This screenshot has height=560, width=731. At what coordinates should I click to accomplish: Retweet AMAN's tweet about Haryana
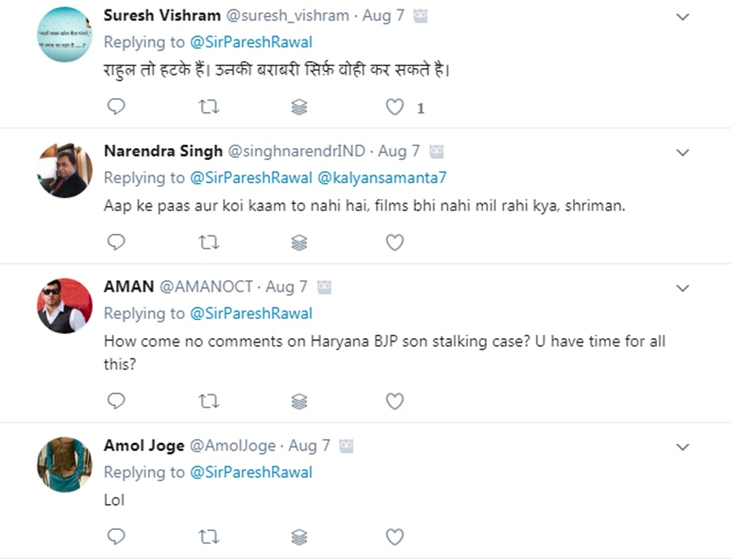(x=209, y=401)
